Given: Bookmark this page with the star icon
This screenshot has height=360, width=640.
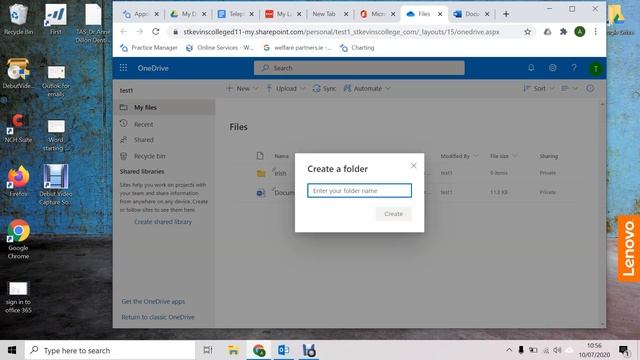Looking at the screenshot, I should pyautogui.click(x=527, y=31).
